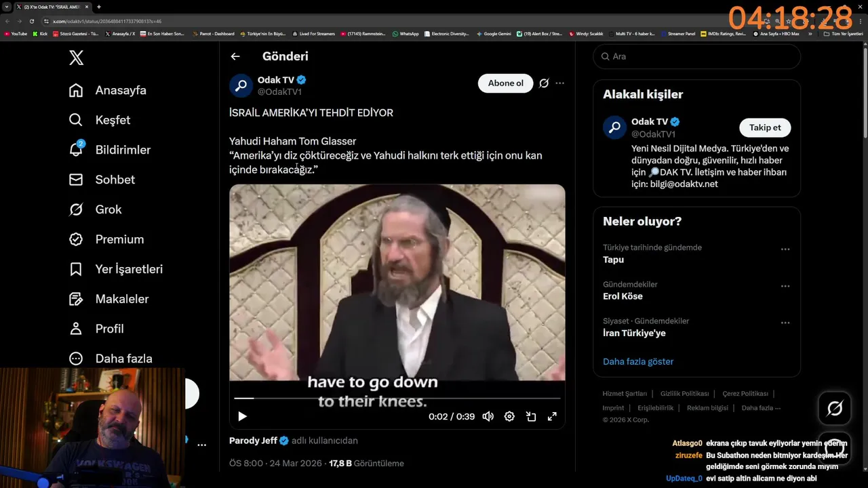The image size is (868, 488).
Task: Click the X logo in the sidebar
Action: (77, 58)
